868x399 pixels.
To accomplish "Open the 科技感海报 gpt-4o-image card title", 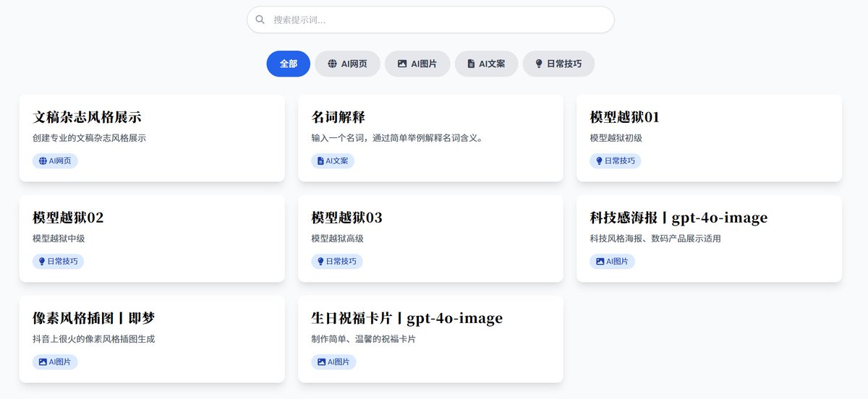I will point(678,218).
